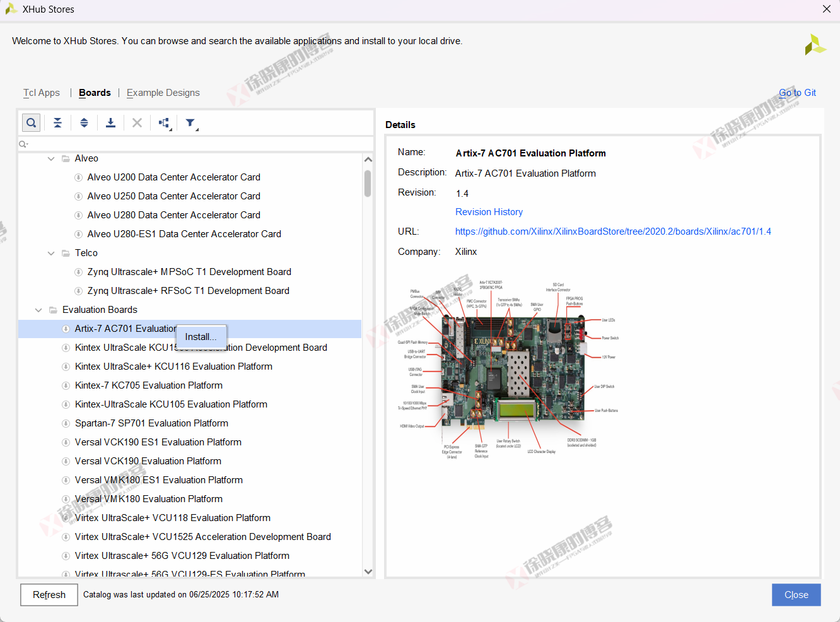Click the Alveo folder icon
840x622 pixels.
click(x=66, y=158)
